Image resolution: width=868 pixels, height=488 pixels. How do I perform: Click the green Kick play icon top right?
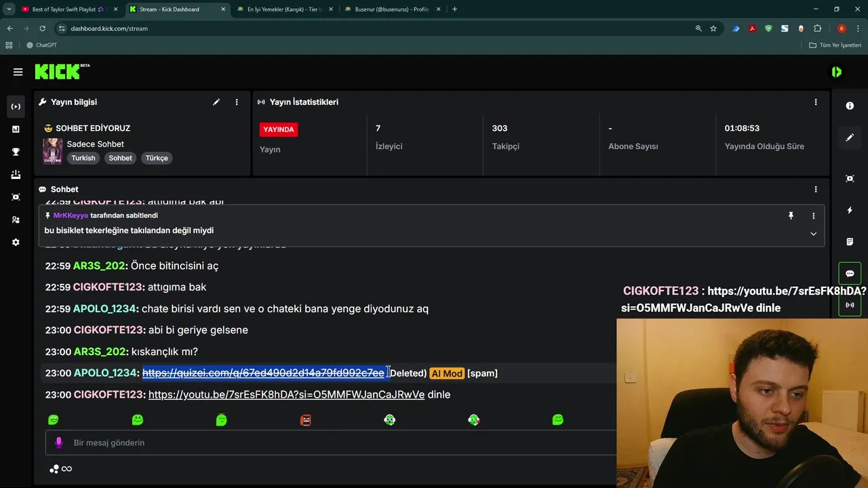pyautogui.click(x=836, y=72)
